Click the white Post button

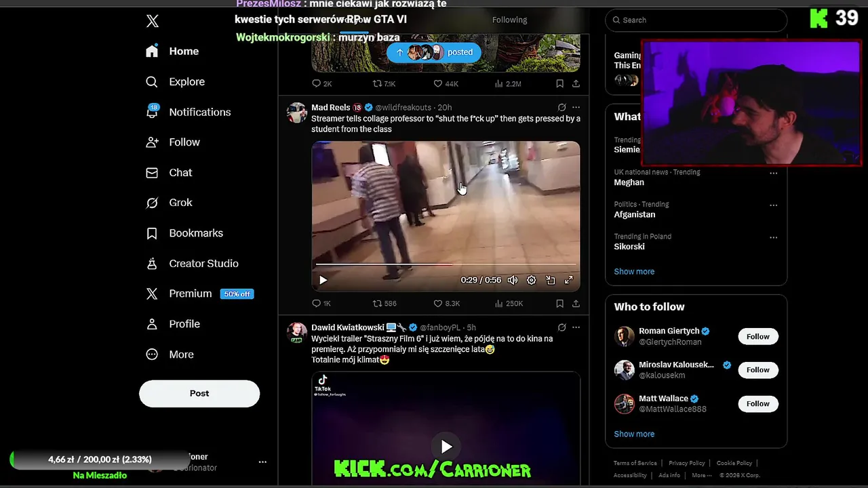[199, 393]
